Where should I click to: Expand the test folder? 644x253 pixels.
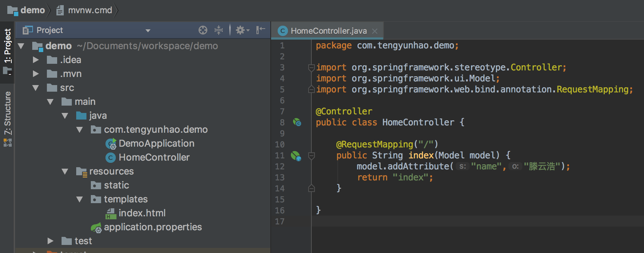[50, 241]
